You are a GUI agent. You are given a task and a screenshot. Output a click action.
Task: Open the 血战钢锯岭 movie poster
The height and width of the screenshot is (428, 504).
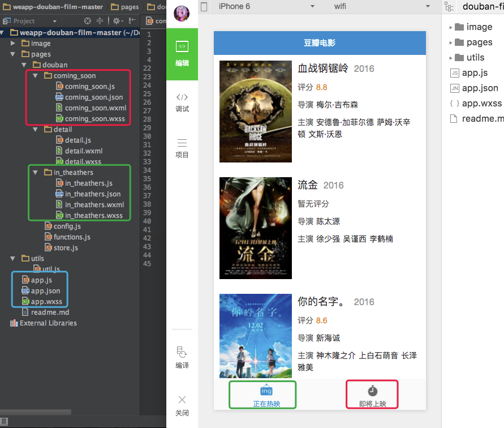256,112
